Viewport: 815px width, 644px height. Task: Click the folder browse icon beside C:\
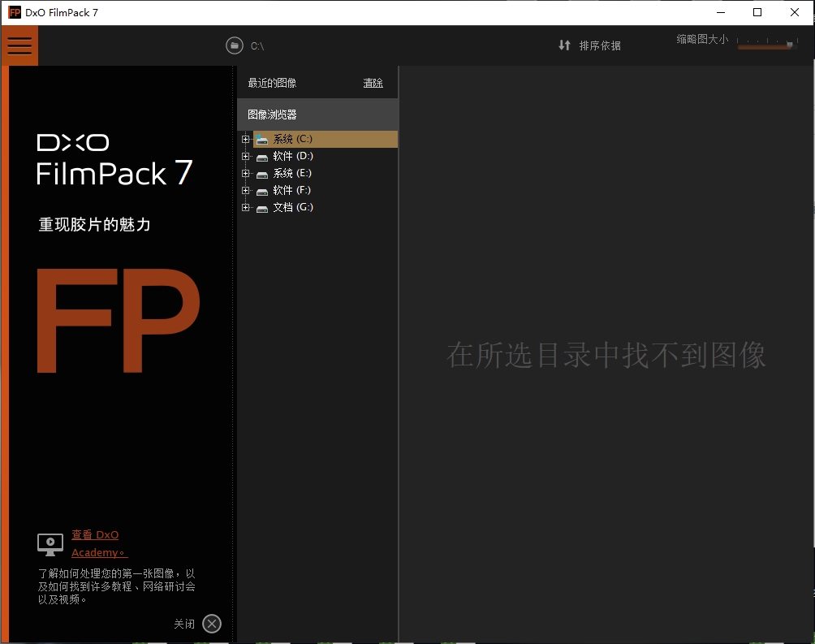[235, 45]
